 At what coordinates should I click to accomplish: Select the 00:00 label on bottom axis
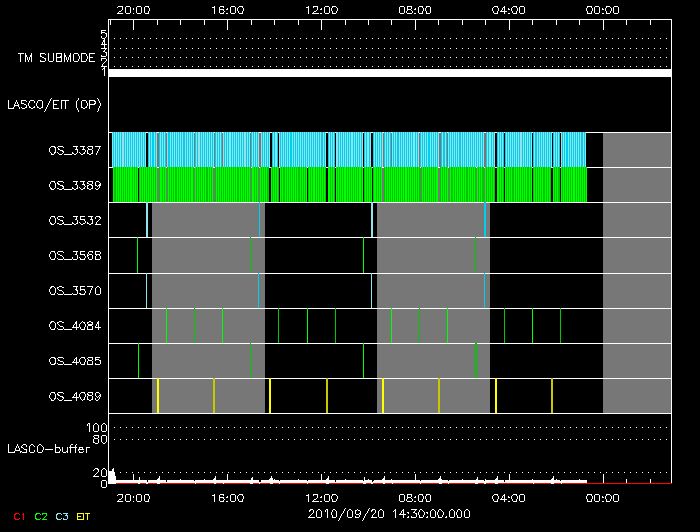pyautogui.click(x=603, y=497)
